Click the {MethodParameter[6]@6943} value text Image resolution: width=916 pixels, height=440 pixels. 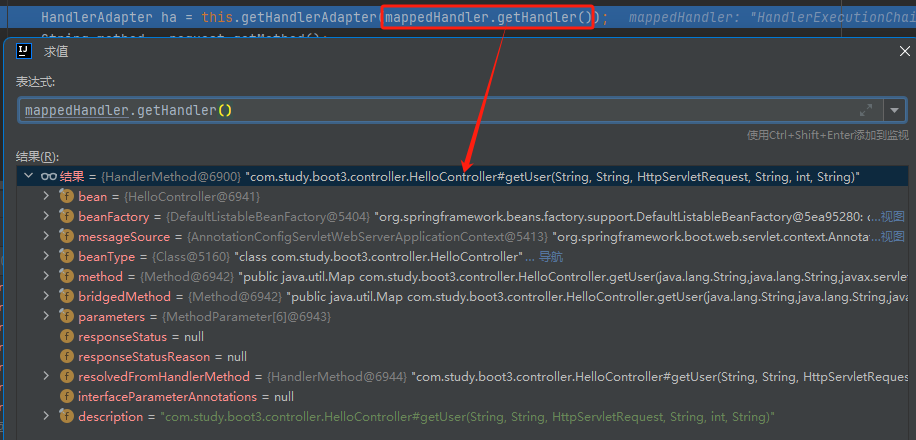coord(246,317)
